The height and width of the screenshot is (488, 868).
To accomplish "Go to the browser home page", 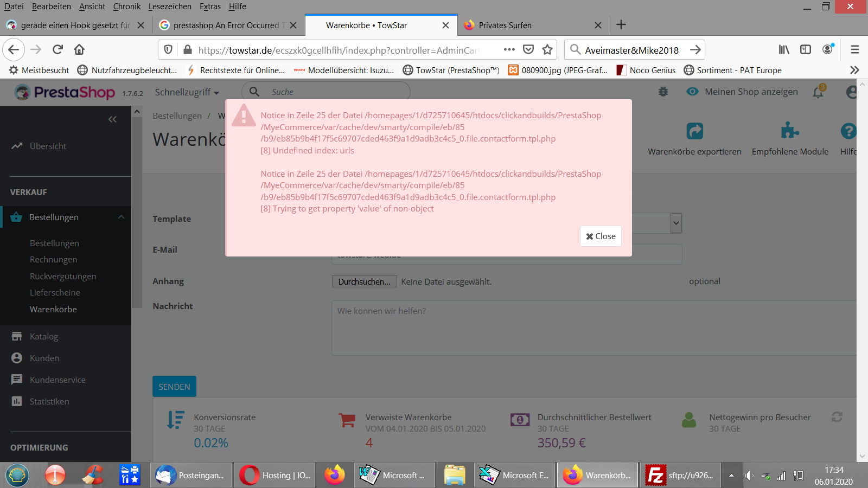I will pyautogui.click(x=79, y=50).
